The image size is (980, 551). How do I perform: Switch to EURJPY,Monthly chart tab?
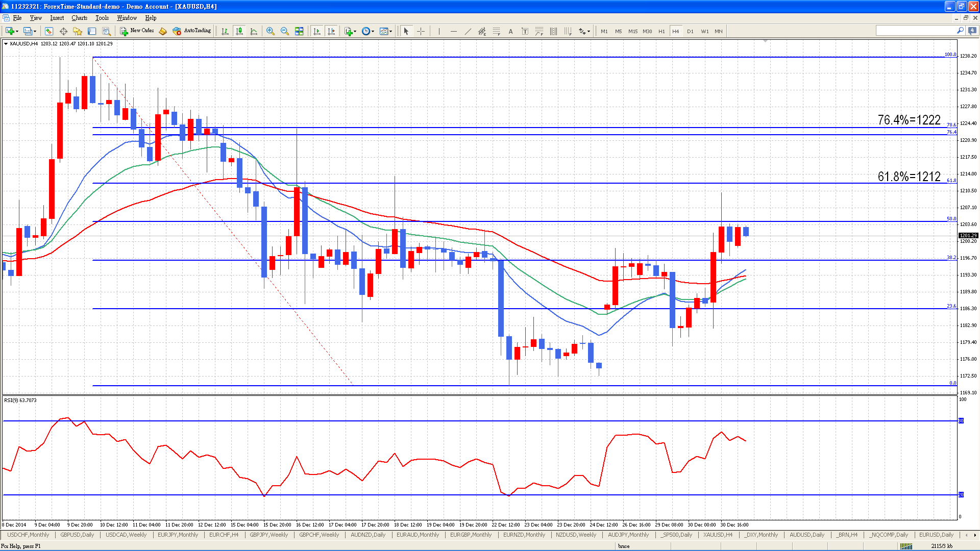pyautogui.click(x=178, y=535)
